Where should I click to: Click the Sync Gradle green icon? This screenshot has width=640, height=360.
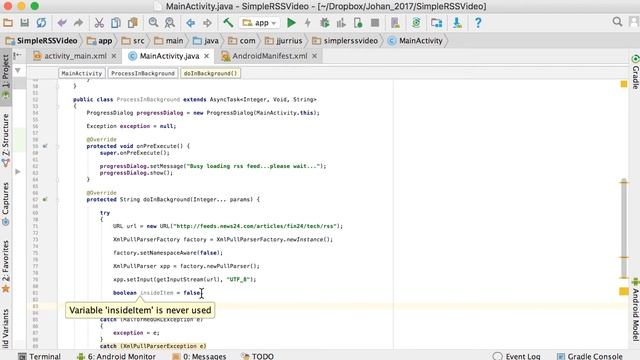(416, 23)
